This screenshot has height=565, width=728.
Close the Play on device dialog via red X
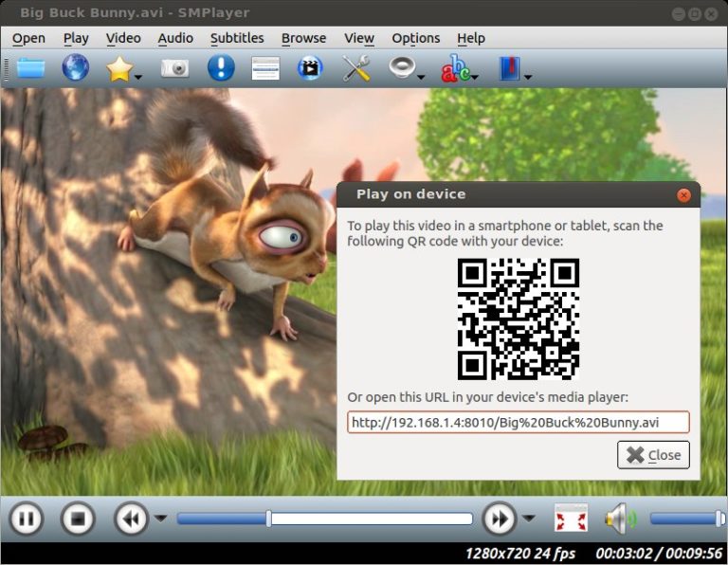683,195
